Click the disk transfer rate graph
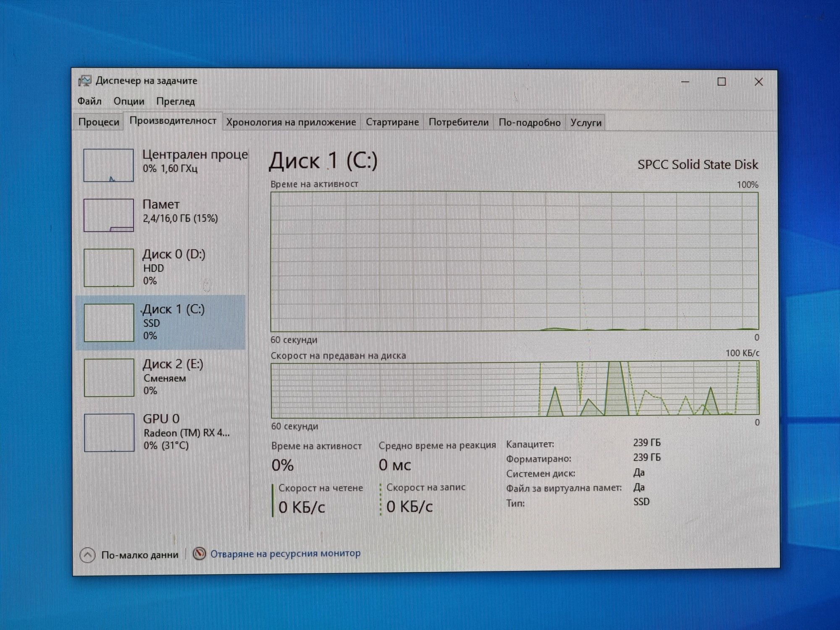Screen dimensions: 840x630 coord(515,389)
